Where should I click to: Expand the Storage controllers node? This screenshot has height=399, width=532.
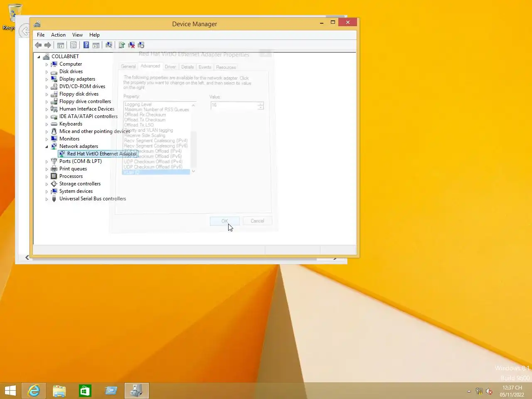click(47, 184)
